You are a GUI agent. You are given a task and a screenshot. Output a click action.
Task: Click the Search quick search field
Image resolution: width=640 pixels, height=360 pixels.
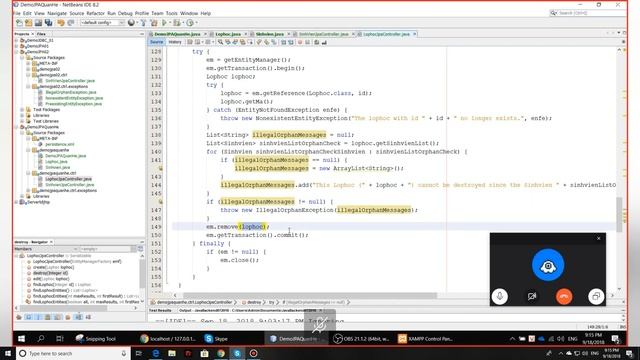[588, 13]
